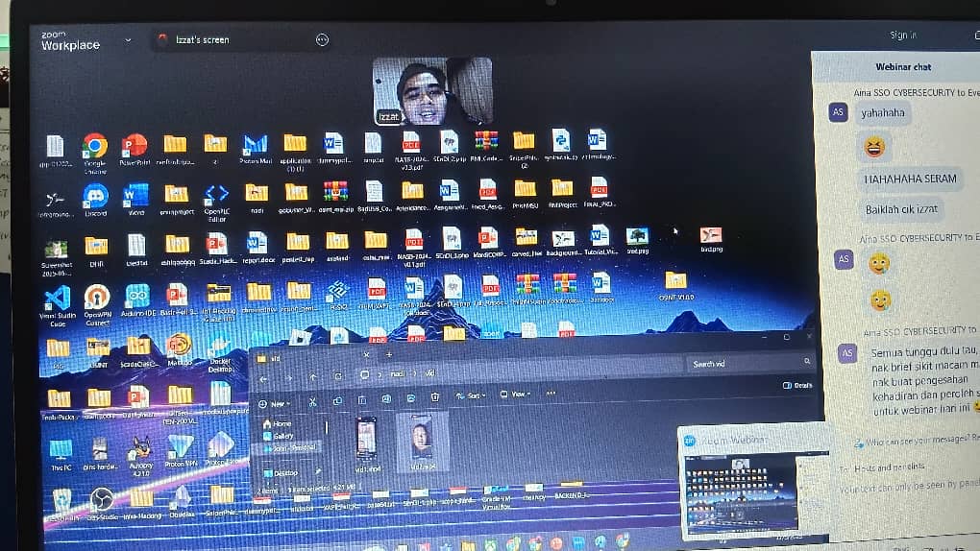Click the Izzat's screen sharing label

click(202, 40)
